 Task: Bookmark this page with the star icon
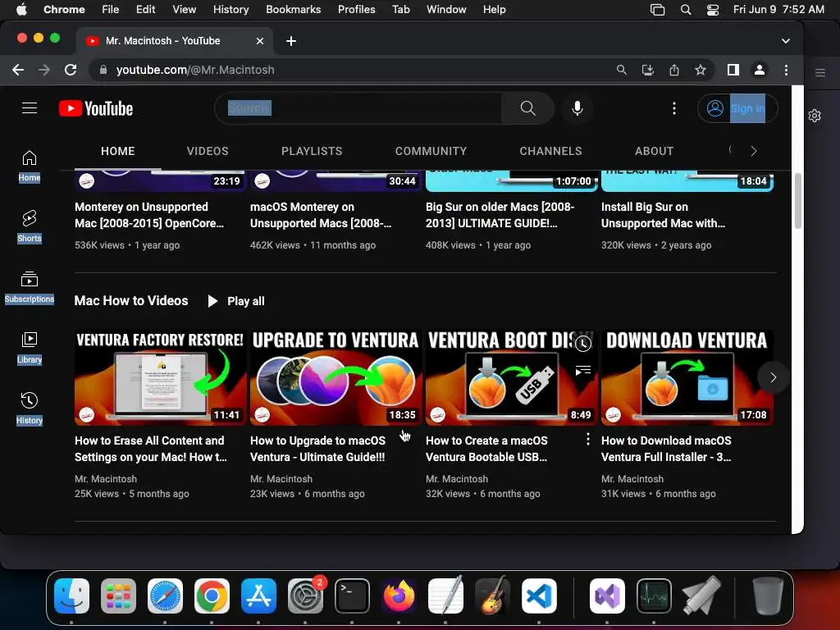(701, 70)
